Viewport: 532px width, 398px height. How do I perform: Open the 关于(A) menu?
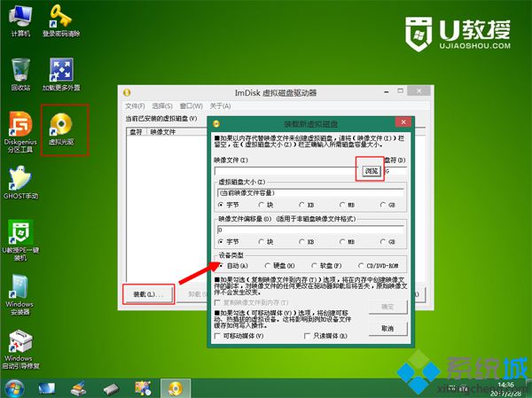[x=220, y=106]
